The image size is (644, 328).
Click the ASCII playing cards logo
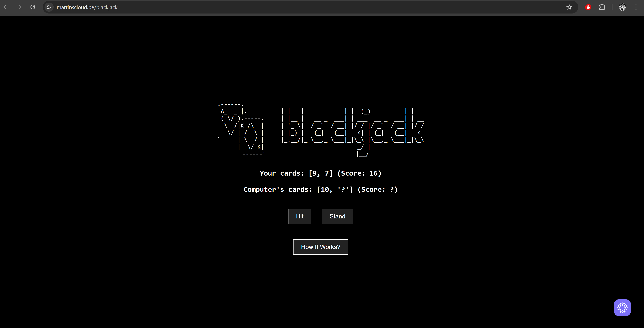(x=241, y=129)
